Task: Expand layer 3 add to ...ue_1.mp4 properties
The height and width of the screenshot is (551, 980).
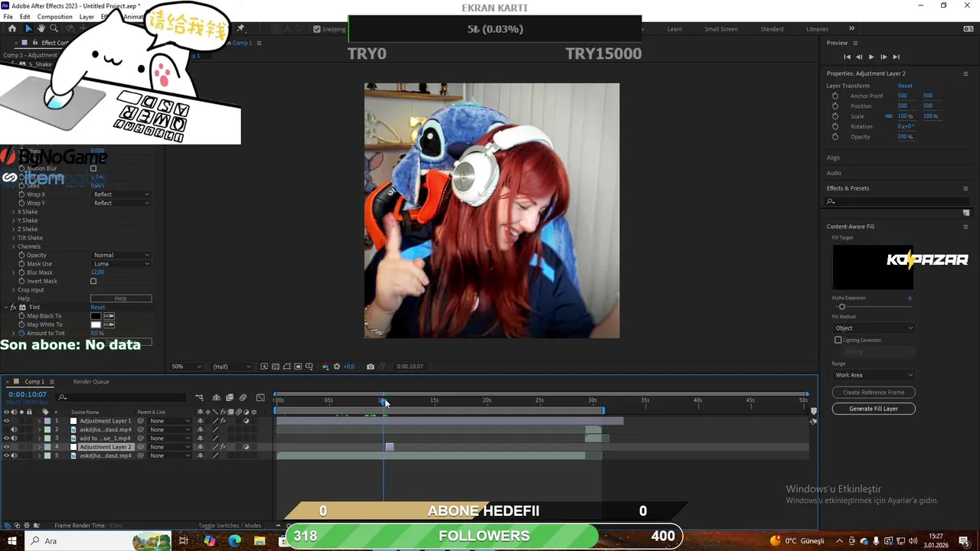Action: (x=39, y=439)
